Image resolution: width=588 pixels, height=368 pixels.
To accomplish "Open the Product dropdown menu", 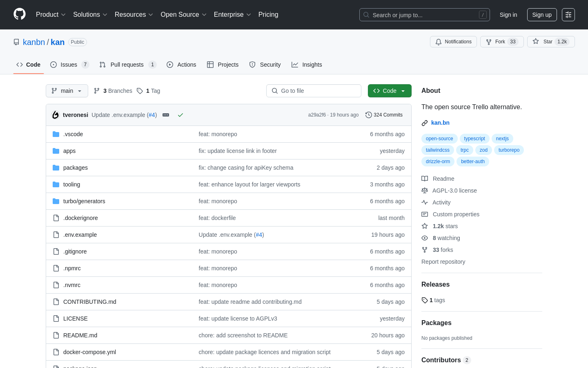I will coord(51,15).
